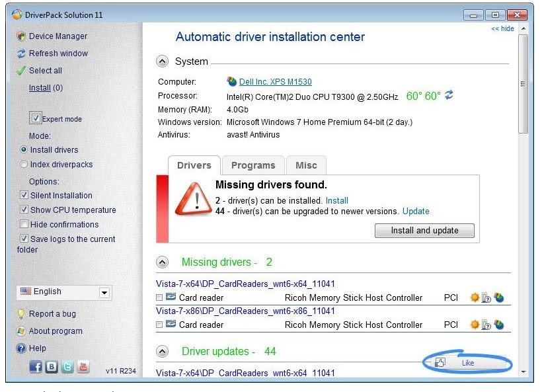Click the card reader device icon in x86 row
This screenshot has width=540, height=392.
[171, 324]
